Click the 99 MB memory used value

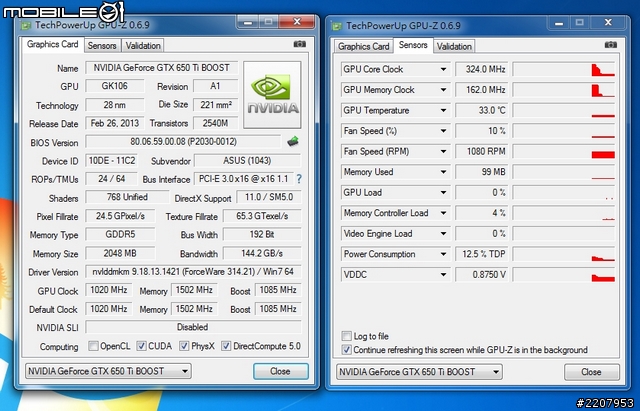(482, 172)
